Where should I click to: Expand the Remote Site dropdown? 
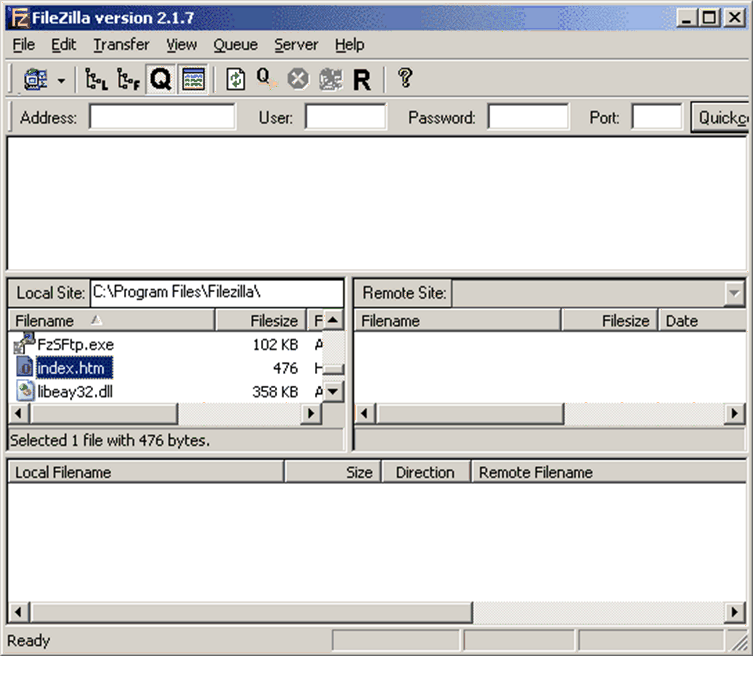734,293
